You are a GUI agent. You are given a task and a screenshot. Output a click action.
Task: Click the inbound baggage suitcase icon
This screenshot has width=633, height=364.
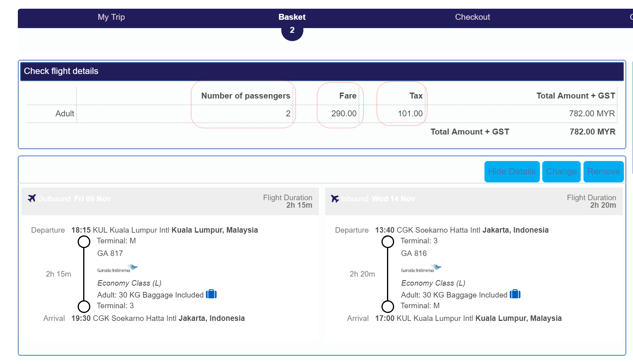pos(515,294)
